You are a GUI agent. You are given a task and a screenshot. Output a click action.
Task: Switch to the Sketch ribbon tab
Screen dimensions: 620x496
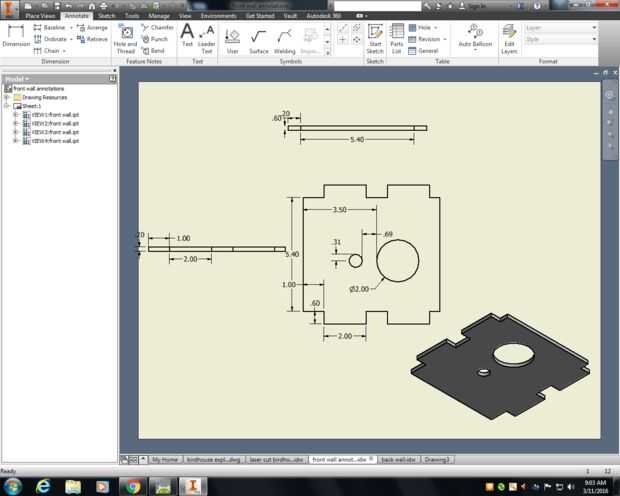[106, 16]
